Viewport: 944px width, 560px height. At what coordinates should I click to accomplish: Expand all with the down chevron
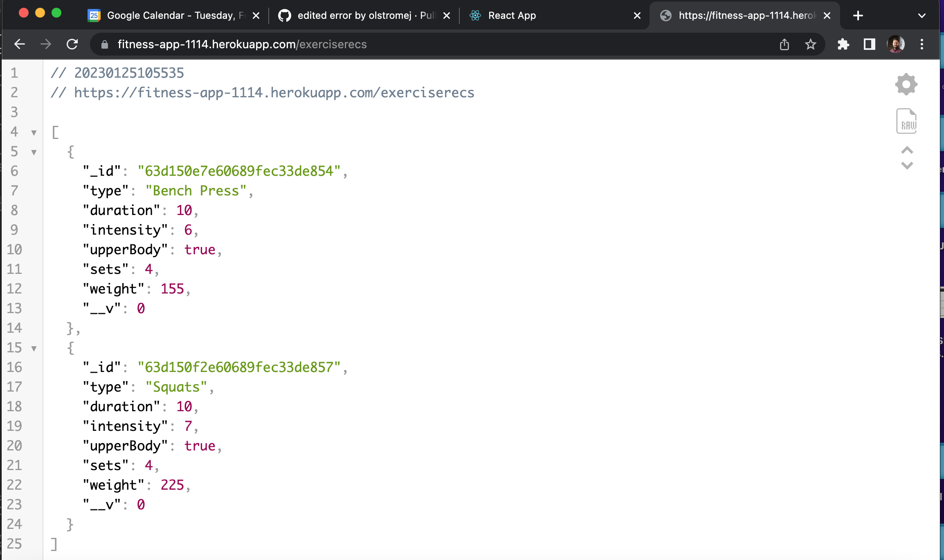pos(907,166)
